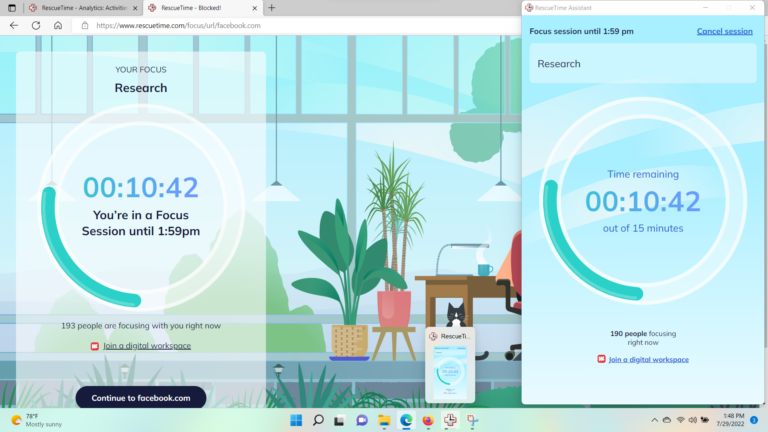Reload the blocked page

[x=36, y=25]
